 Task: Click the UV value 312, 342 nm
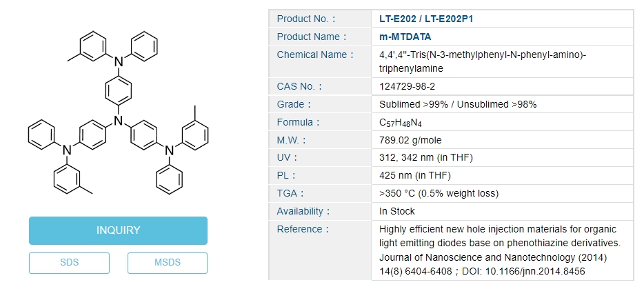pyautogui.click(x=426, y=158)
